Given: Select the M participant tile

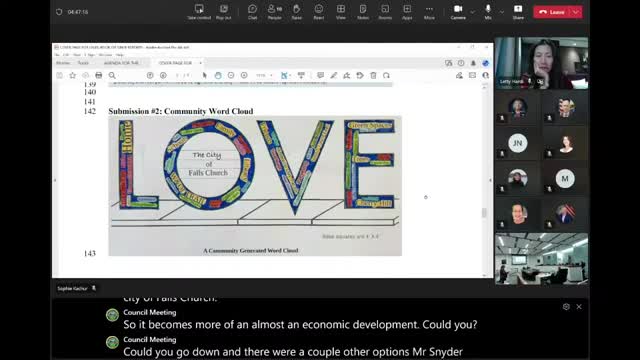Looking at the screenshot, I should (565, 178).
